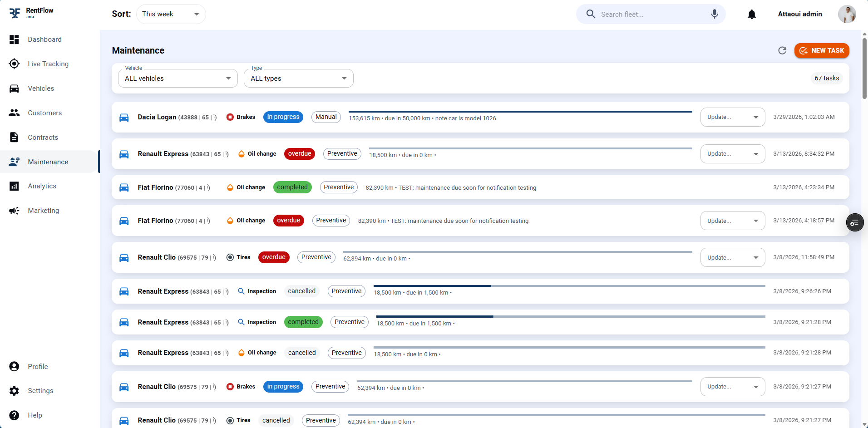
Task: Activate voice search microphone
Action: pos(715,14)
